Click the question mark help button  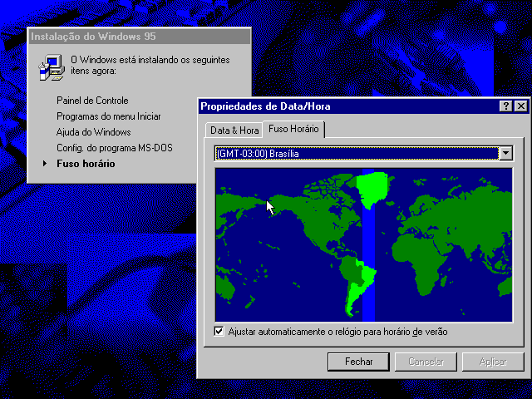click(505, 106)
